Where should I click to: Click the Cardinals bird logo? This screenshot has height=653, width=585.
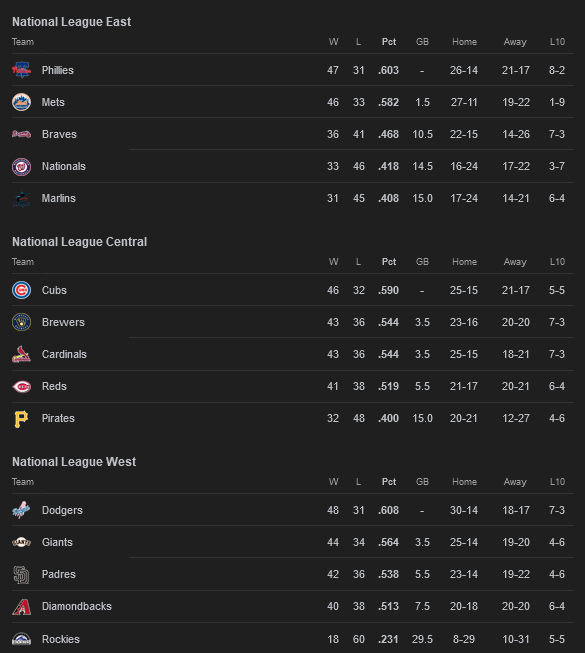coord(21,354)
